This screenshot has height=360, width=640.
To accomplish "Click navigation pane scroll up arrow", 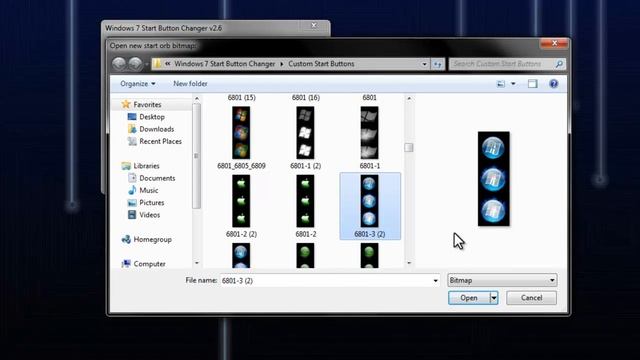I will [197, 98].
